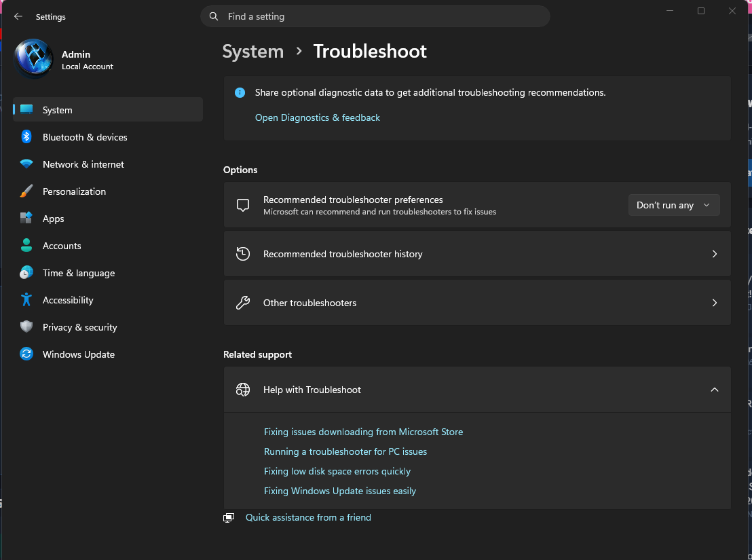
Task: Click the back arrow in Settings
Action: click(18, 16)
